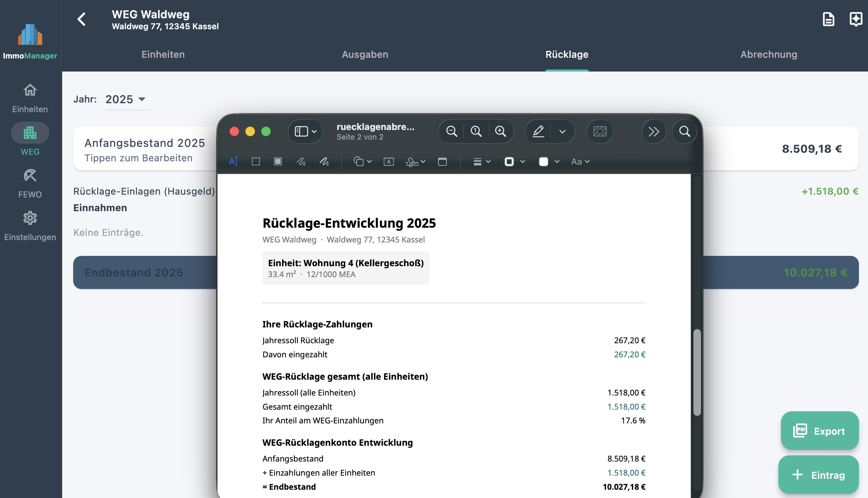Open Einheiten in the left sidebar

[x=30, y=98]
